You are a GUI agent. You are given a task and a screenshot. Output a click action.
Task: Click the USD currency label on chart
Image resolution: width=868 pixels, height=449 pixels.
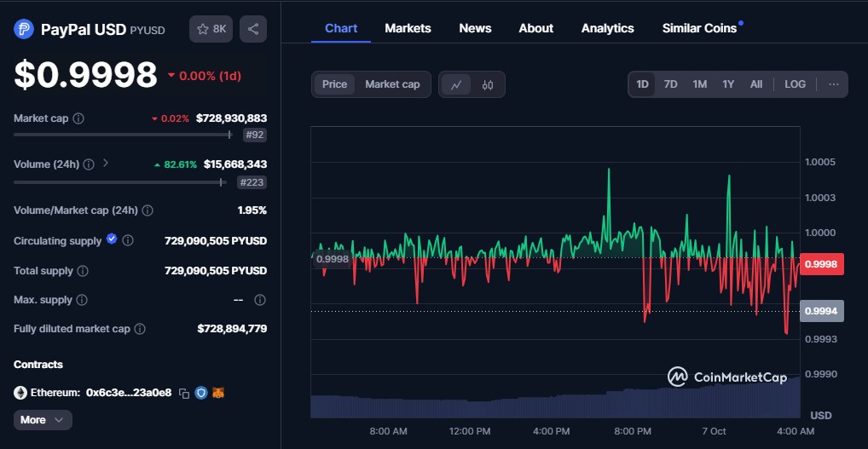(821, 415)
